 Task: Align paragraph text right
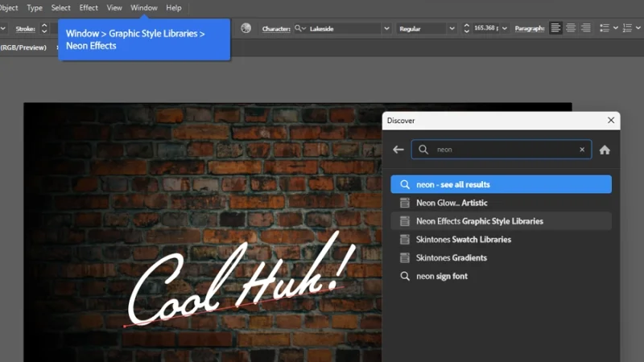pyautogui.click(x=586, y=28)
